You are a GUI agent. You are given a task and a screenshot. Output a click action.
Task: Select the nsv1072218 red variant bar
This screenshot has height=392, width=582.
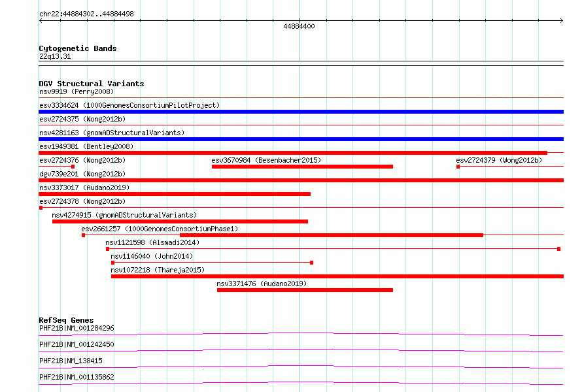pyautogui.click(x=337, y=276)
